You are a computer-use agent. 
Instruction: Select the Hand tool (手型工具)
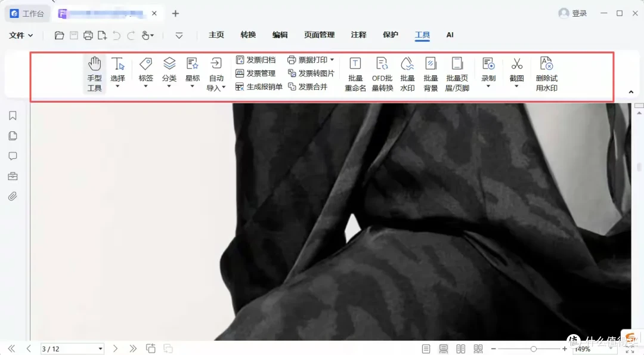(x=94, y=75)
